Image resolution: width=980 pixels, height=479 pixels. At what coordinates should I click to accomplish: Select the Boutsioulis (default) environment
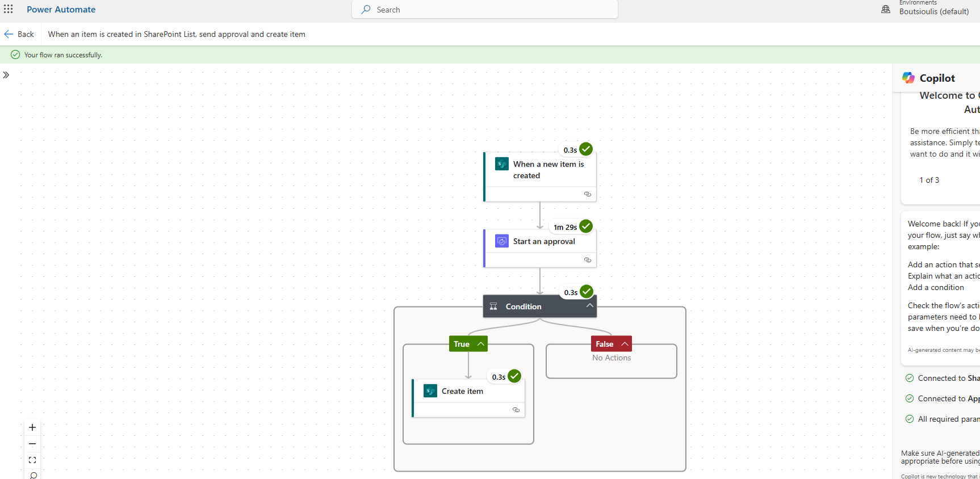click(934, 11)
